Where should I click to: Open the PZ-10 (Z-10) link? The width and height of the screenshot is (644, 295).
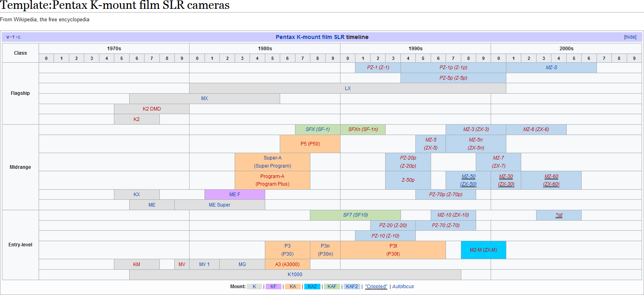click(x=386, y=236)
